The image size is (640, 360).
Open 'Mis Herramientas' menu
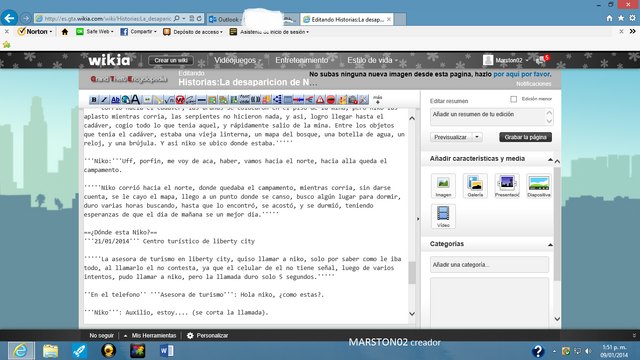click(150, 336)
